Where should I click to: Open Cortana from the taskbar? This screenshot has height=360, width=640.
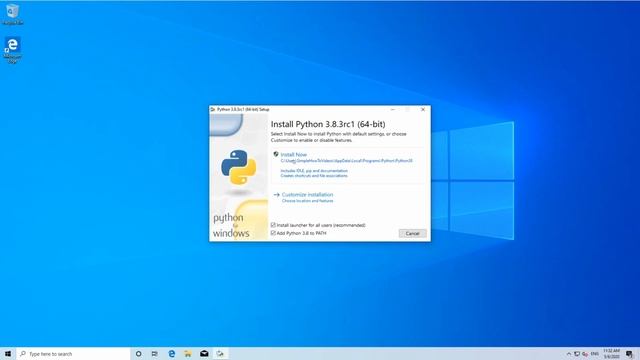coord(138,353)
